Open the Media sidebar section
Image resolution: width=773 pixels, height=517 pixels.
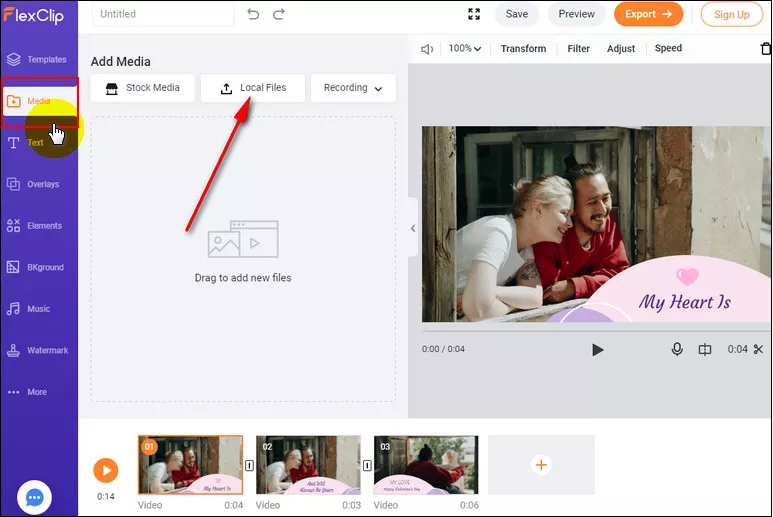point(39,101)
